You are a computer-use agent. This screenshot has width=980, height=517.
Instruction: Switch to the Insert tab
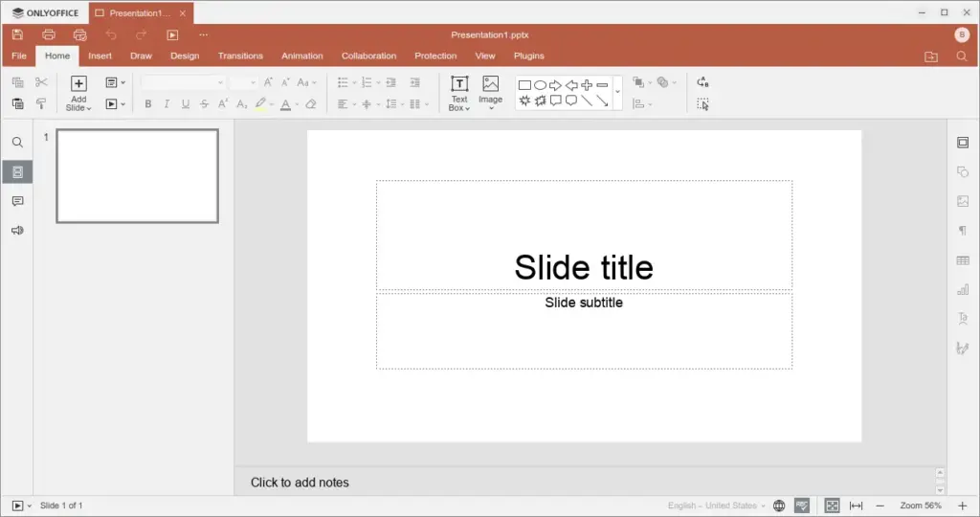pos(100,56)
